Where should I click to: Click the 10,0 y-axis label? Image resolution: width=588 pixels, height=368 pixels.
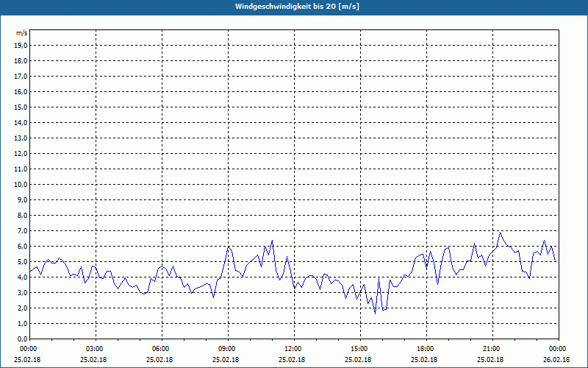[21, 185]
